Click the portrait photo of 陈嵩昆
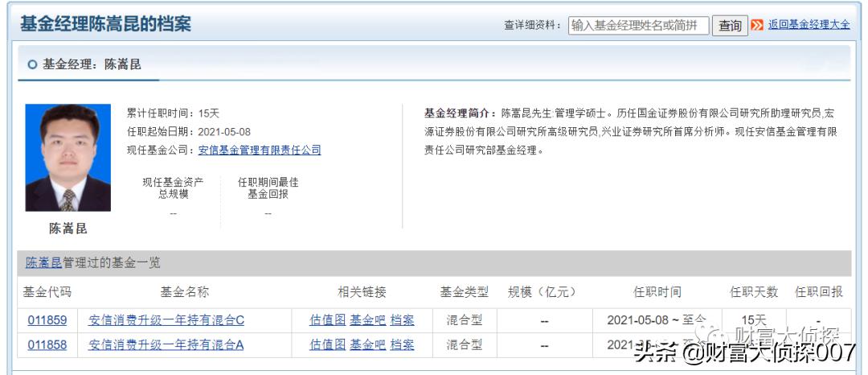 pyautogui.click(x=68, y=158)
